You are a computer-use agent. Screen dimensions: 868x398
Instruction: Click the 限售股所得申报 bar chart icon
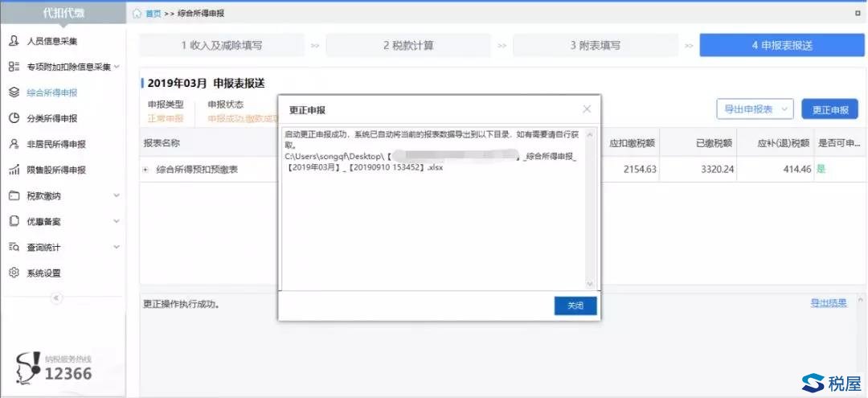[x=14, y=170]
